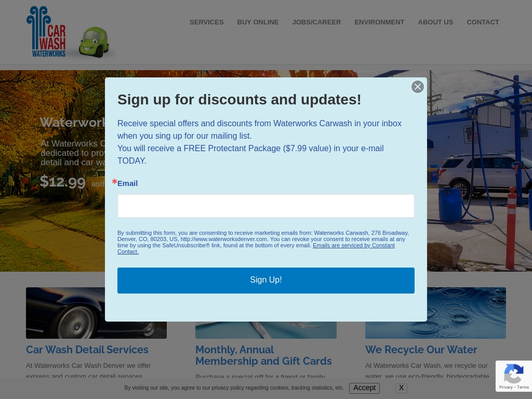Click the Sign Up! button
The height and width of the screenshot is (399, 532).
click(266, 280)
